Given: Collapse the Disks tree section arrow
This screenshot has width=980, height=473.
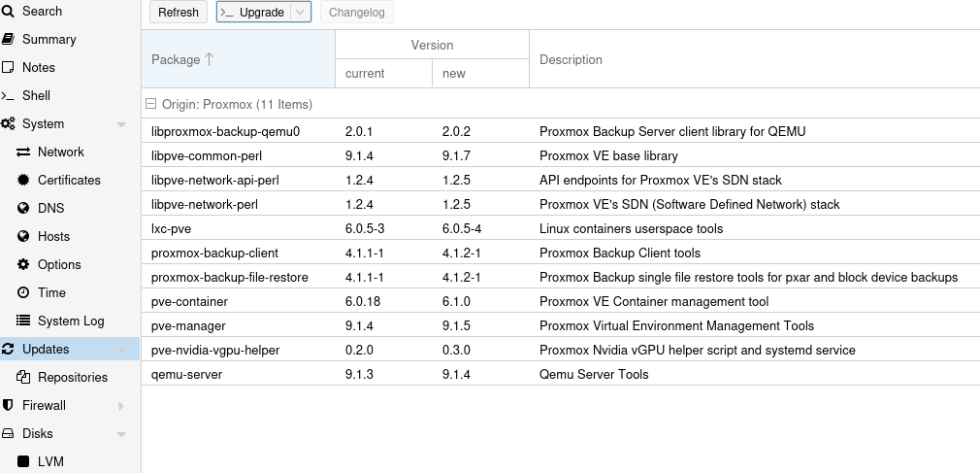Looking at the screenshot, I should (x=121, y=435).
